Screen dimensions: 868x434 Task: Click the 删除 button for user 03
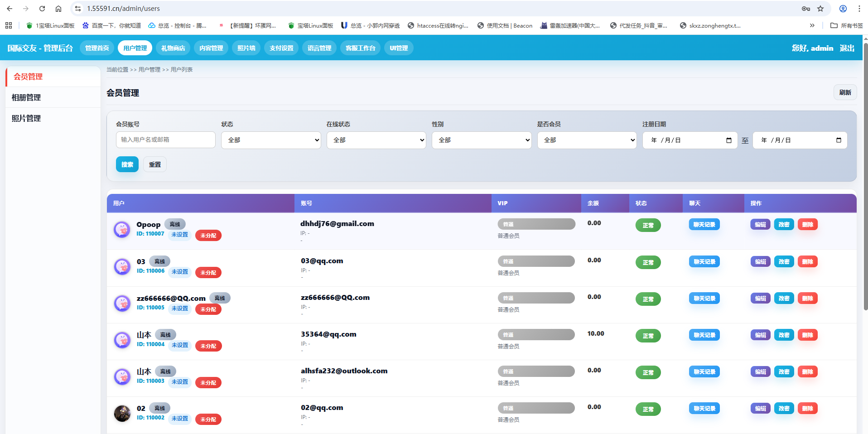pyautogui.click(x=807, y=262)
